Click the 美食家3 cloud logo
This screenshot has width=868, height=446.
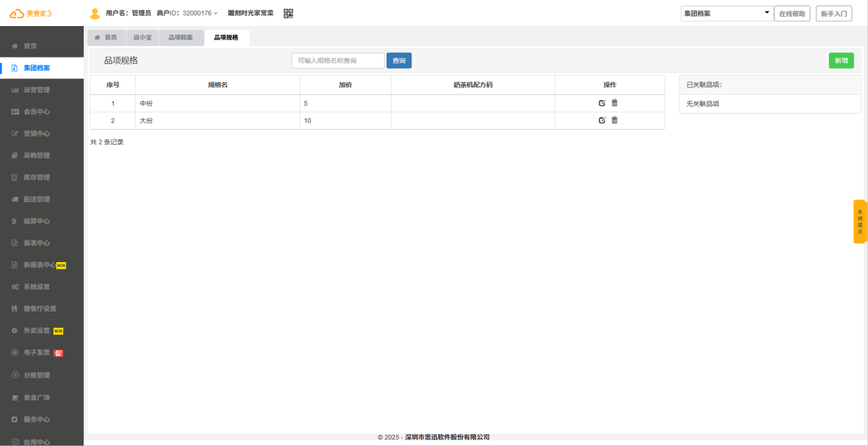click(x=30, y=13)
